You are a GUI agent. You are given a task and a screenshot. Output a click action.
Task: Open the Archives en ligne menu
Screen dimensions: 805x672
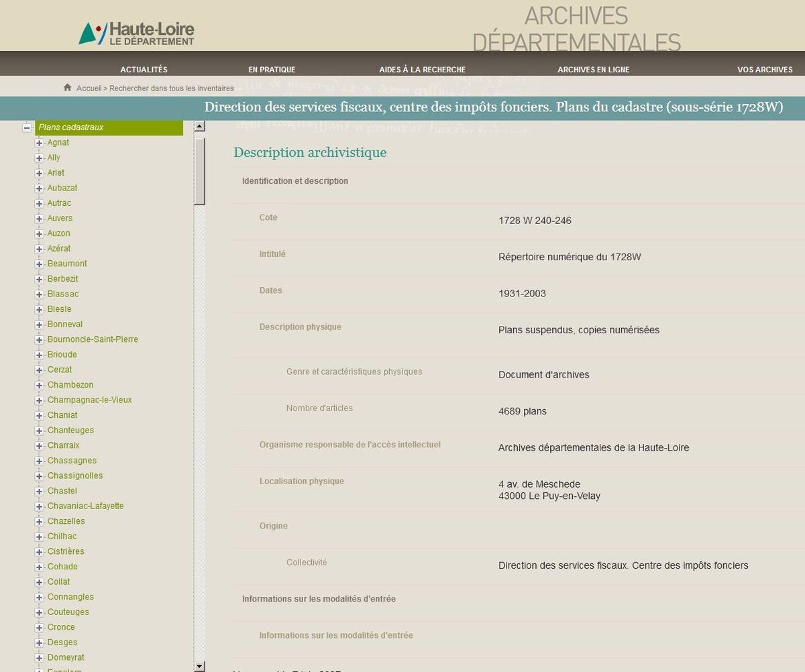593,70
